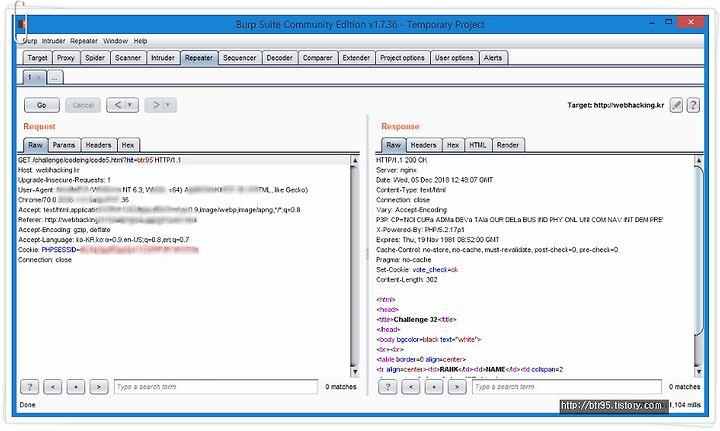Select the request Headers tab
Viewport: 720px width, 431px height.
pos(99,145)
